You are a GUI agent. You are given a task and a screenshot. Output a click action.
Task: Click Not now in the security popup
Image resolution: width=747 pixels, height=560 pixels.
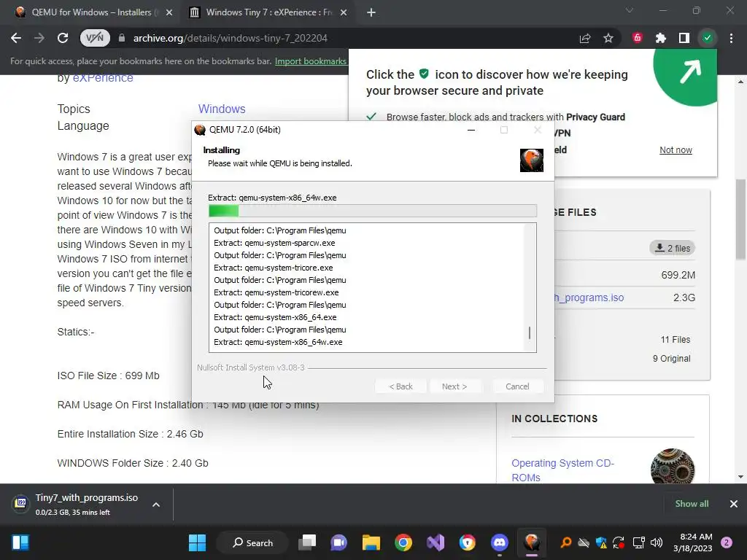(x=676, y=150)
